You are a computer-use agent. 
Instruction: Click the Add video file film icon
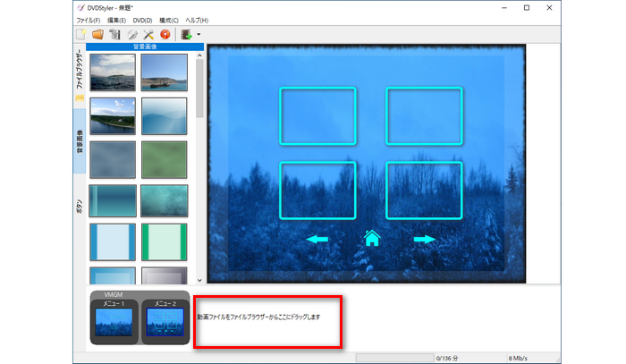coord(186,34)
